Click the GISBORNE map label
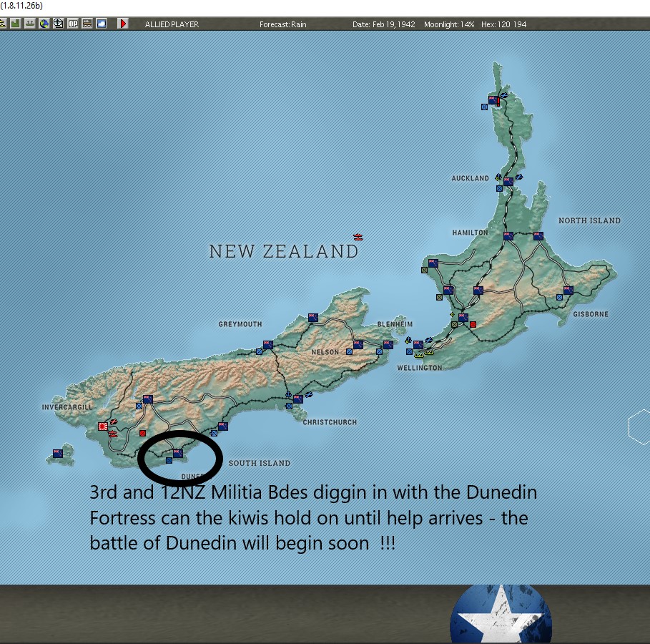 (591, 314)
